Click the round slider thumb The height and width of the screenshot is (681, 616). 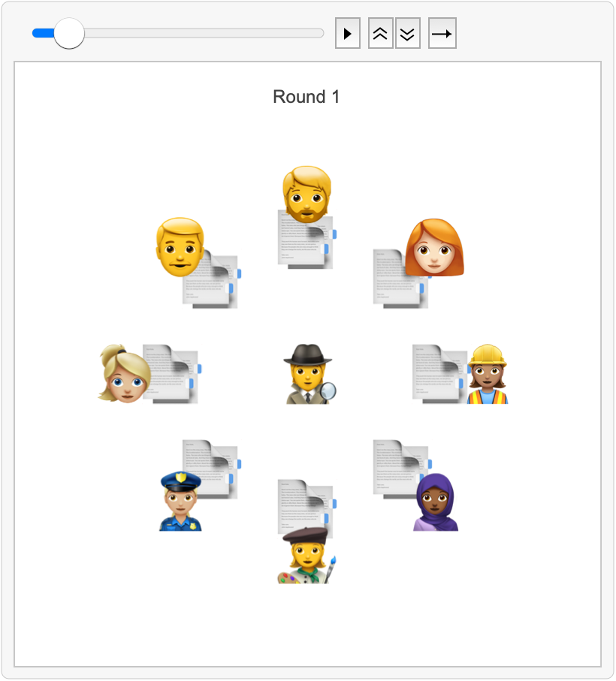click(x=69, y=34)
